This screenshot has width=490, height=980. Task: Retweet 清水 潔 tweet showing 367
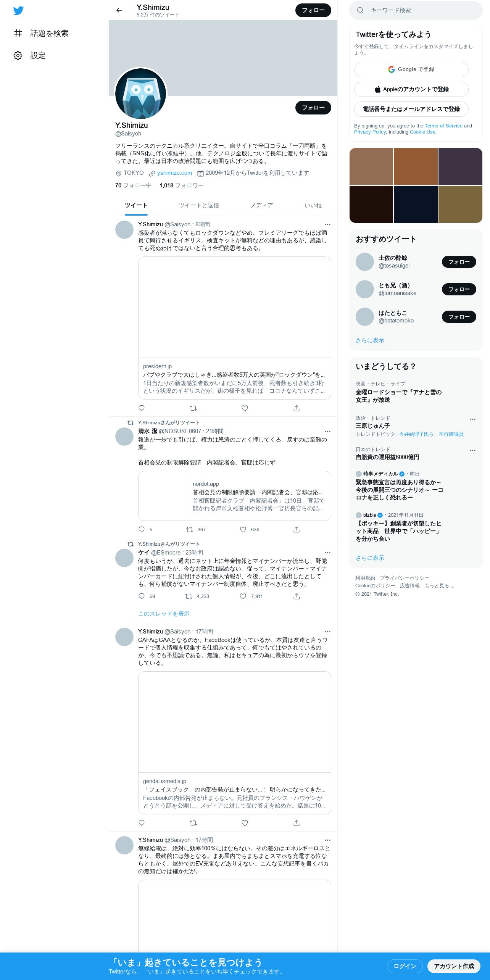pos(189,529)
